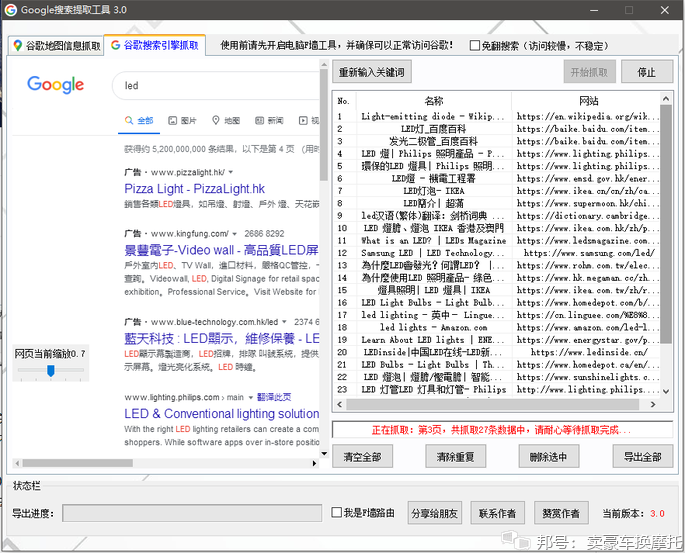
Task: Click the 停止 button
Action: pos(647,72)
